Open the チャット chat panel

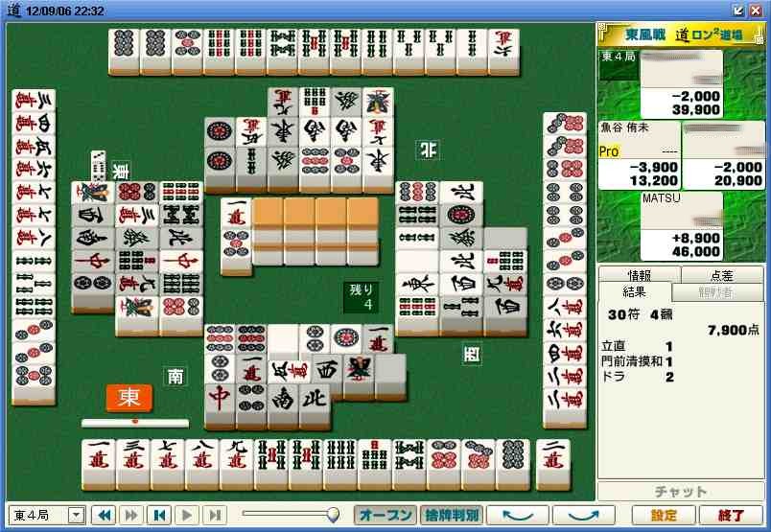coord(681,491)
